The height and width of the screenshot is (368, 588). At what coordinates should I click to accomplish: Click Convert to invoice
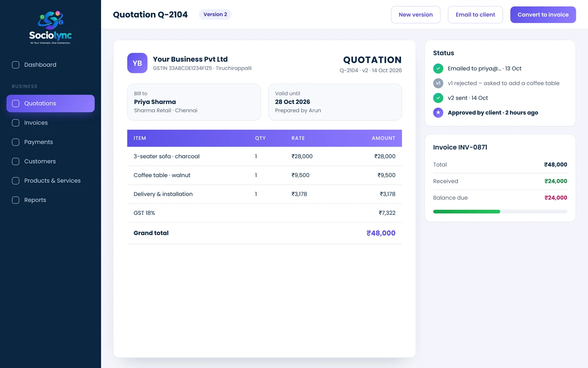(543, 15)
